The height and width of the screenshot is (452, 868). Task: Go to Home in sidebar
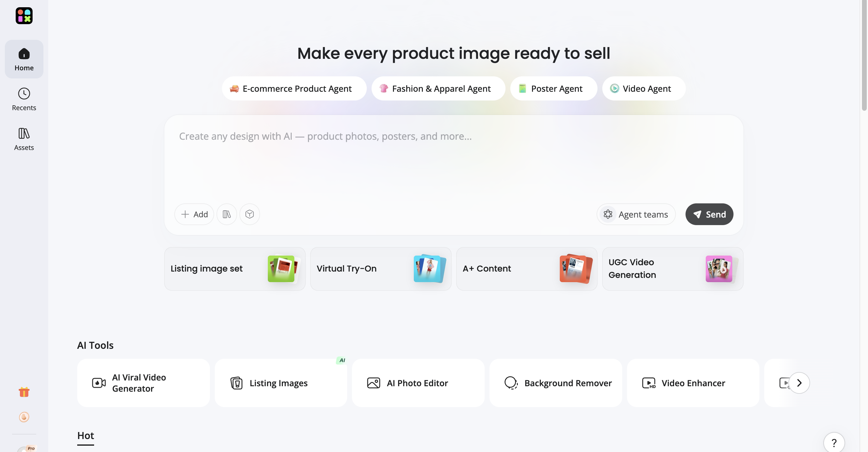24,59
